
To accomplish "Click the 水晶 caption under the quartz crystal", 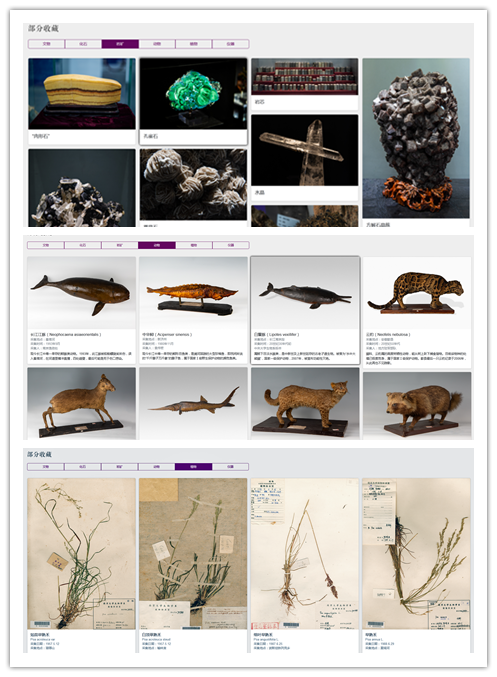I will pos(260,193).
